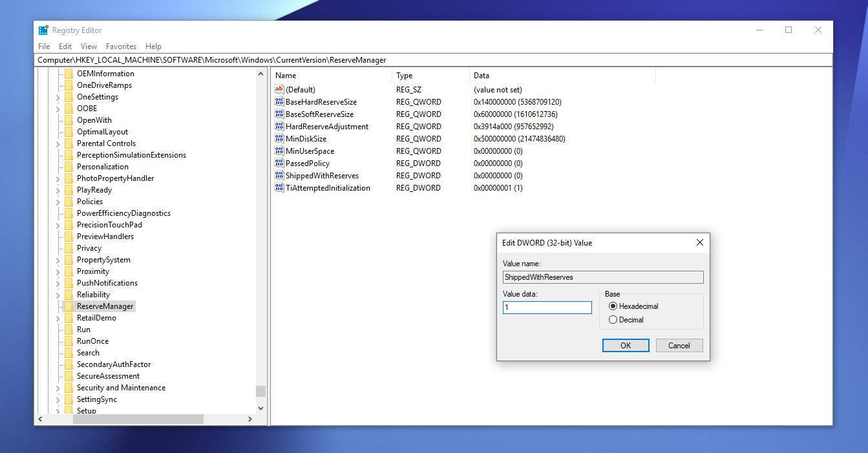Click the data 0x500000000 (21474836480)

(520, 139)
